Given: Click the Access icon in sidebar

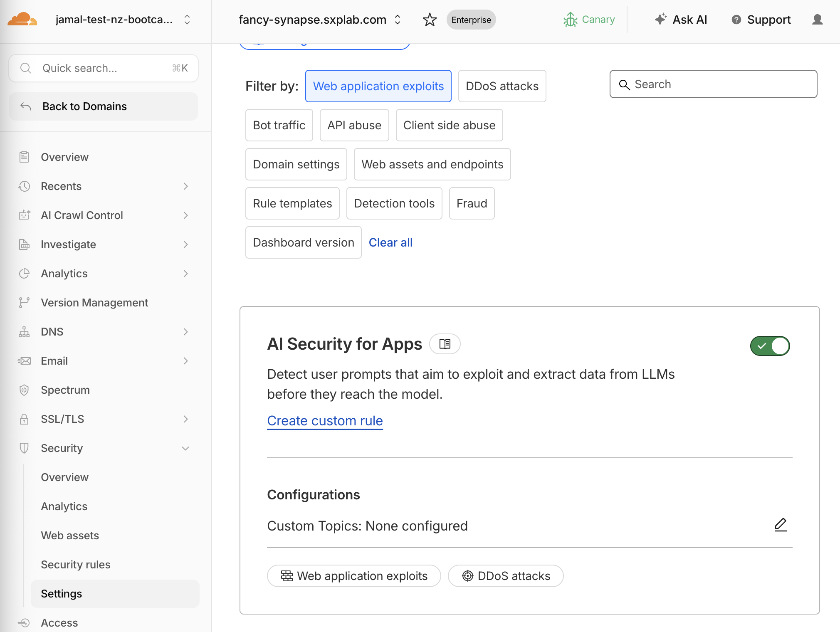Looking at the screenshot, I should coord(24,623).
